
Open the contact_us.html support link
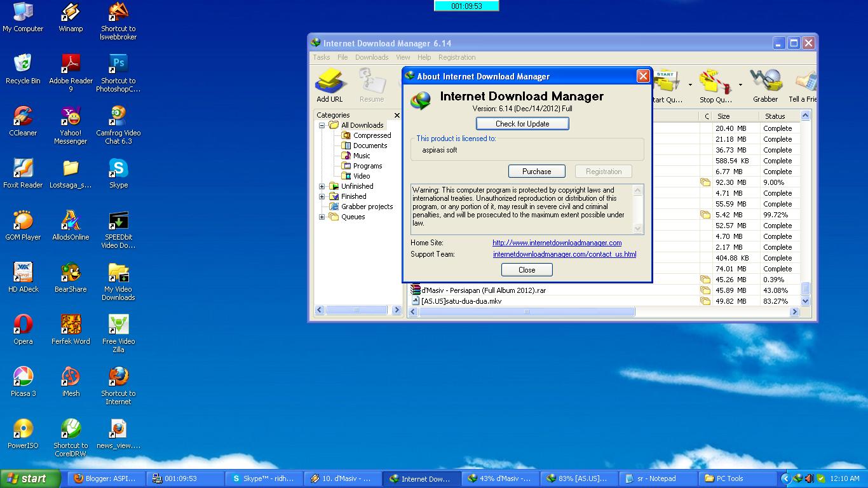(x=564, y=254)
